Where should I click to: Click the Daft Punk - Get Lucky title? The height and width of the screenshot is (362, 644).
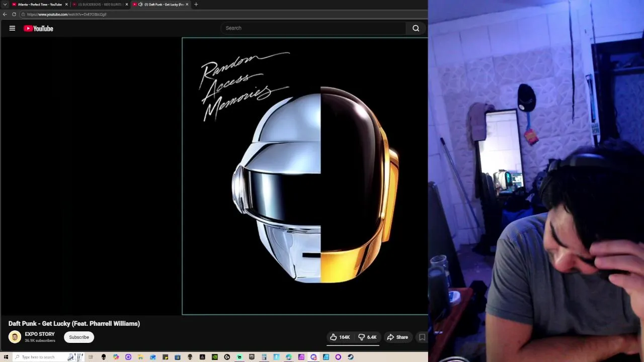74,323
